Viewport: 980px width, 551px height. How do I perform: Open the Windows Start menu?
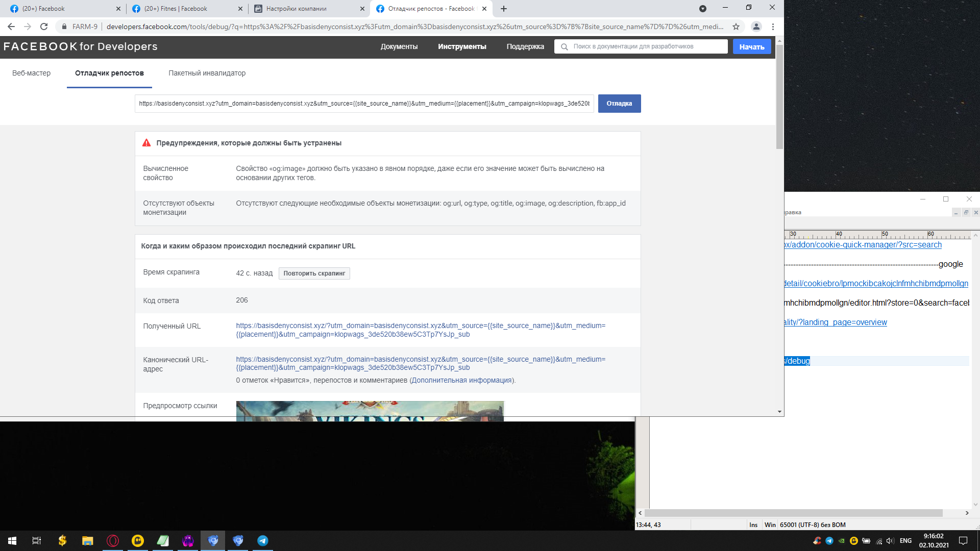(12, 540)
